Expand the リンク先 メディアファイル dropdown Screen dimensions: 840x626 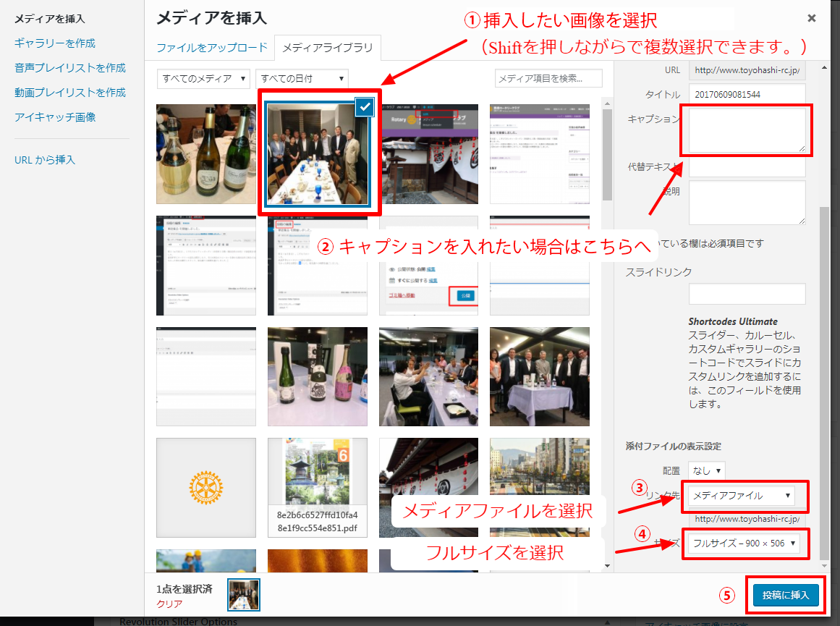[x=742, y=496]
